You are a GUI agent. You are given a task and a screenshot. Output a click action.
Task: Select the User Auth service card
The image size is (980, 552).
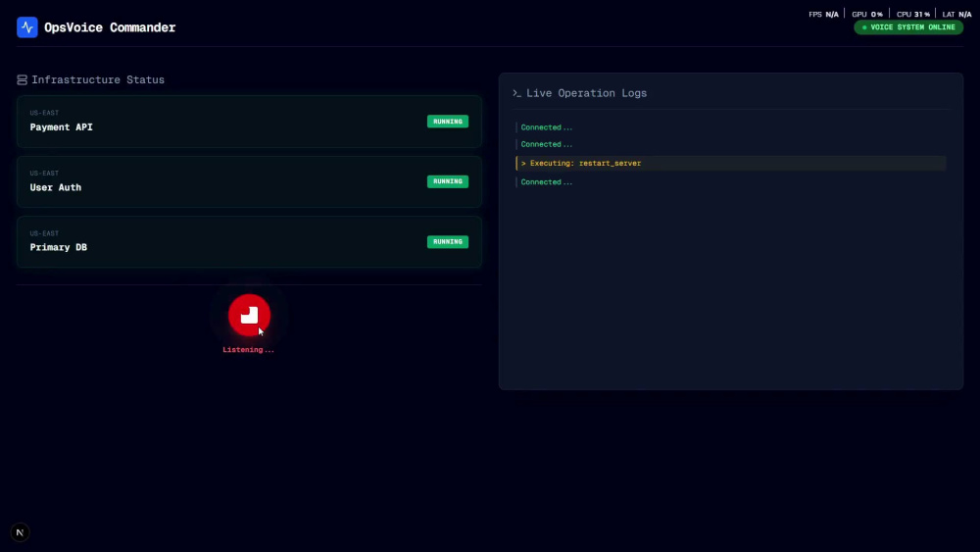coord(249,181)
